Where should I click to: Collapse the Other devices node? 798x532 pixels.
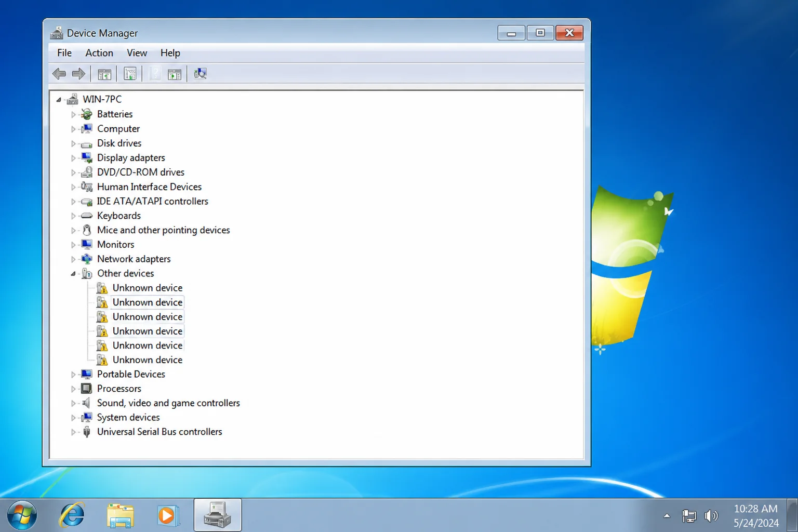click(73, 274)
